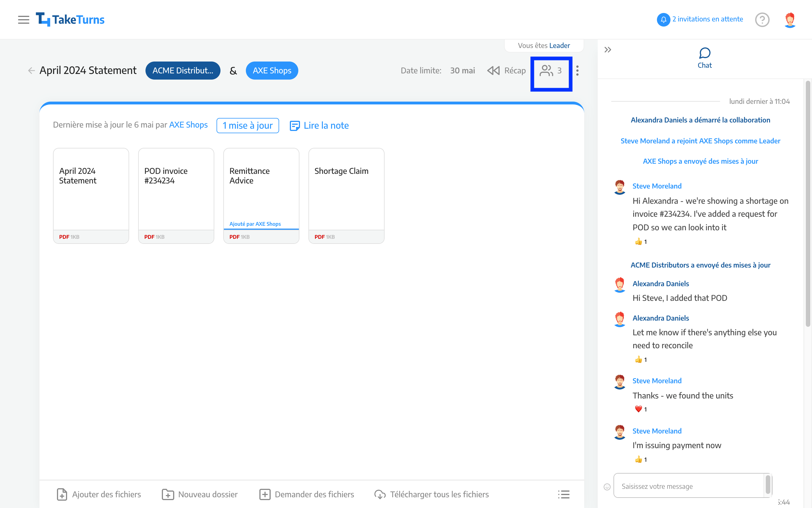This screenshot has width=812, height=508.
Task: Open the user profile avatar menu
Action: coord(790,19)
